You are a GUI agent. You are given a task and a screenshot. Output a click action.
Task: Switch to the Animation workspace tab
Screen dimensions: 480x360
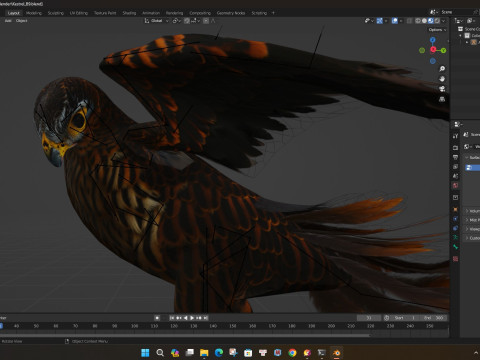(151, 13)
